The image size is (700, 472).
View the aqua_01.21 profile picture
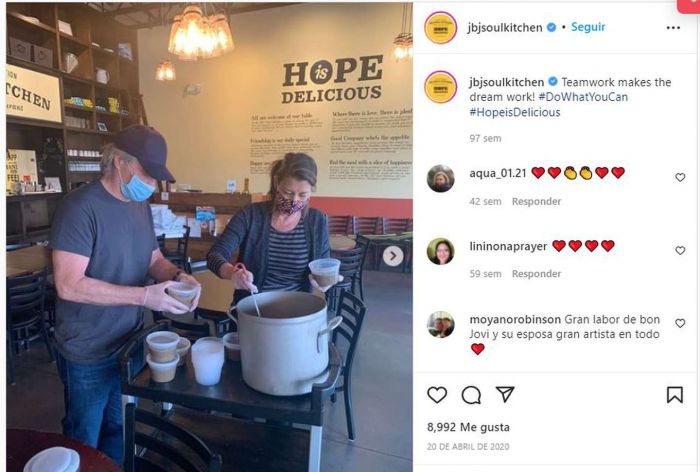(441, 178)
